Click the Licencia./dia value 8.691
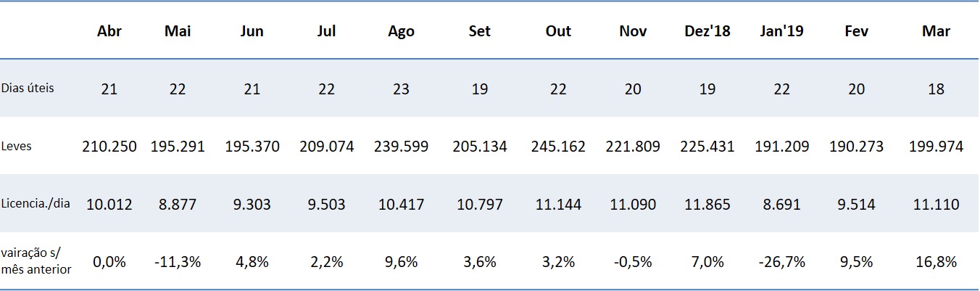Screen dimensions: 980x291 point(782,205)
